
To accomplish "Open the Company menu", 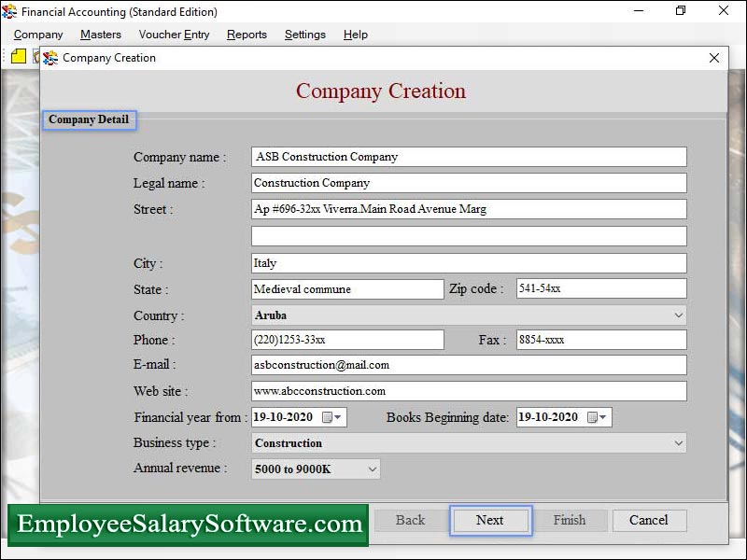I will click(x=37, y=35).
